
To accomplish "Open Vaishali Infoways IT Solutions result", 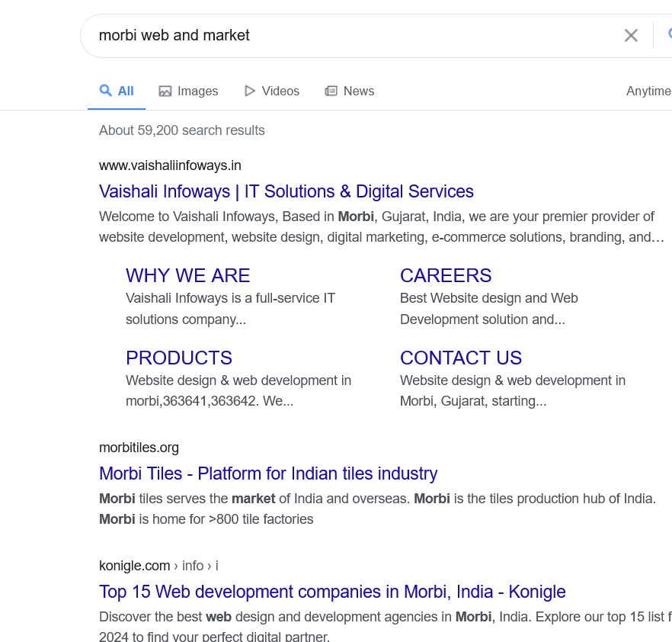I will pos(286,191).
